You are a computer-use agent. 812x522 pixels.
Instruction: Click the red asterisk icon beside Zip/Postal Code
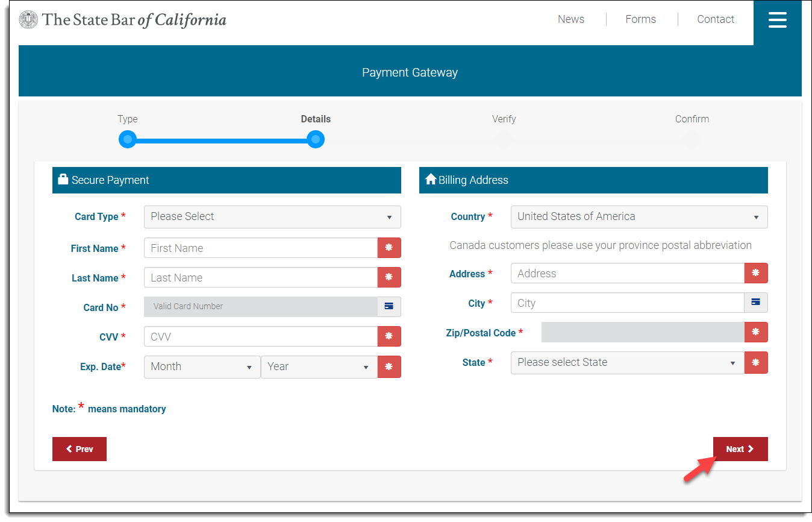(x=756, y=332)
